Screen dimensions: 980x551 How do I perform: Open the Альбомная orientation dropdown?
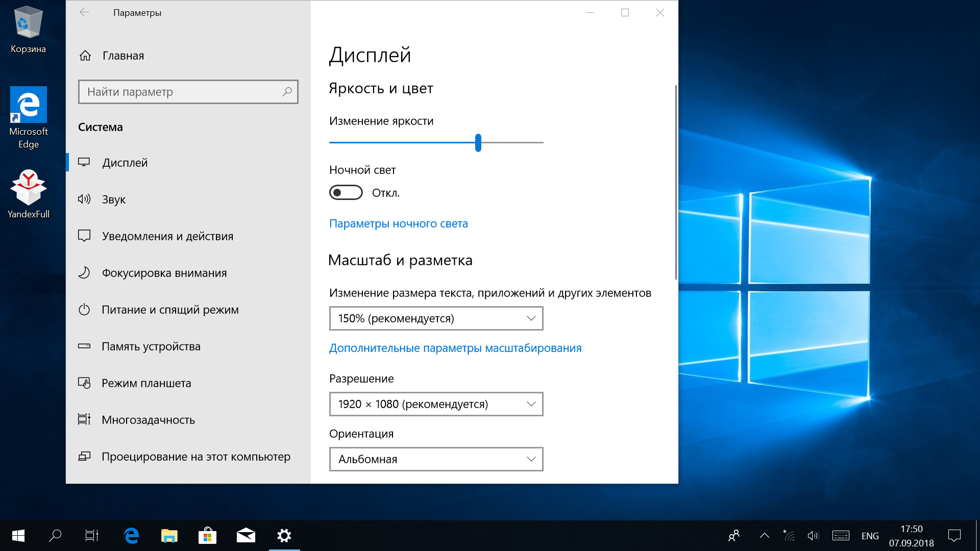click(x=436, y=459)
